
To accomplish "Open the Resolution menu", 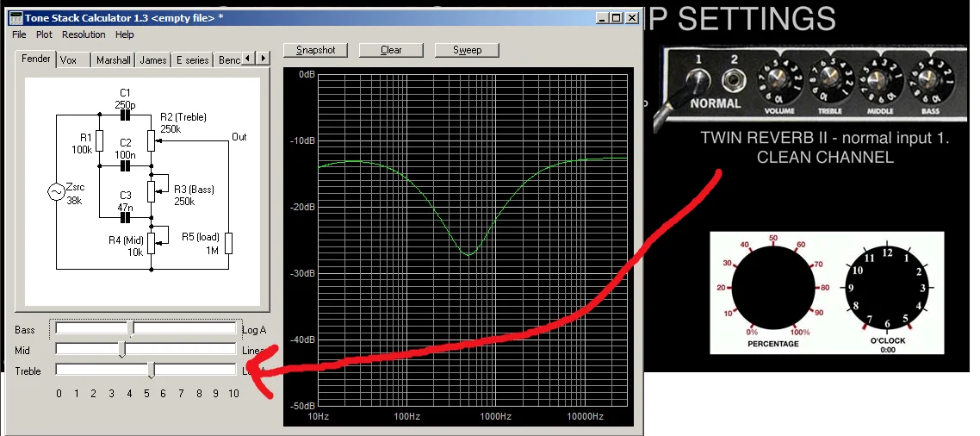I will tap(84, 34).
